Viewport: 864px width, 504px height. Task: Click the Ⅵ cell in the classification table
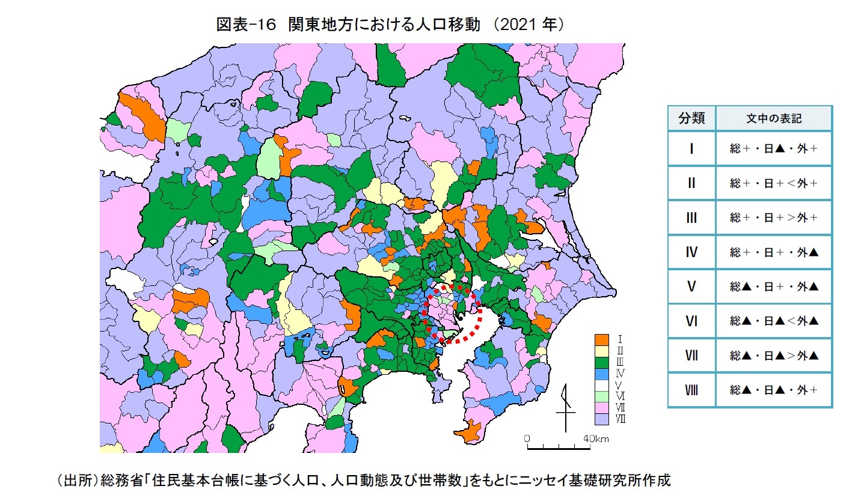tap(691, 321)
